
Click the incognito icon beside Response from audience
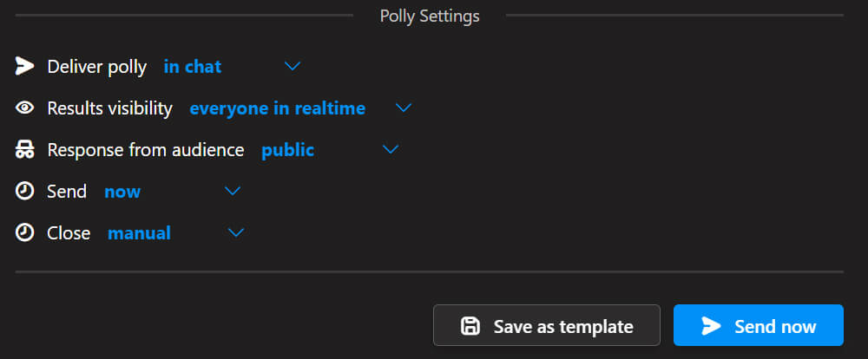25,150
